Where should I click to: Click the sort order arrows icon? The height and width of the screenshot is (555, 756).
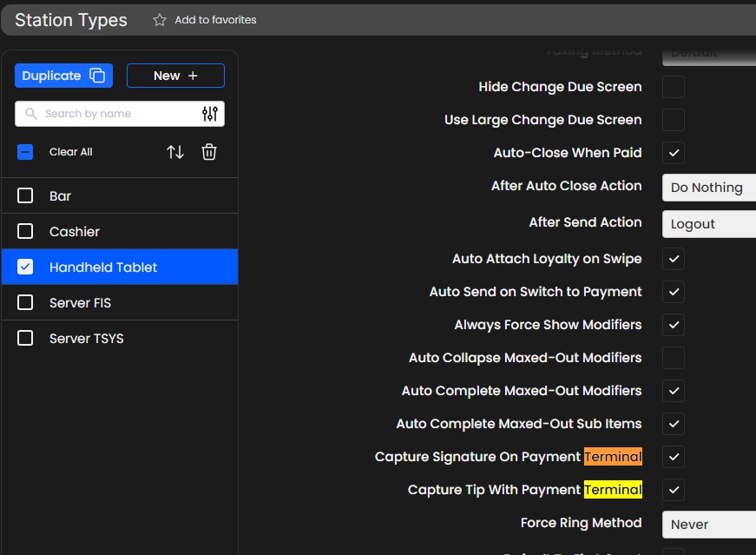pyautogui.click(x=175, y=152)
